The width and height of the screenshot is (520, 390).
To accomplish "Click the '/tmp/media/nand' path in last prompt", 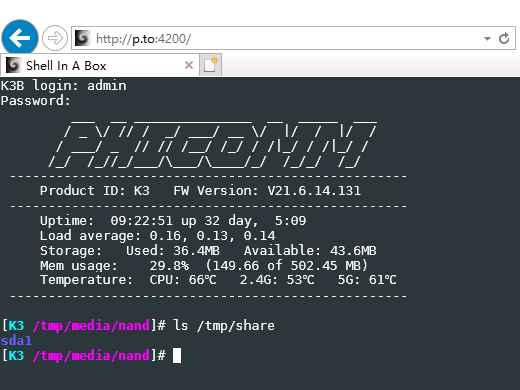I will pos(91,356).
